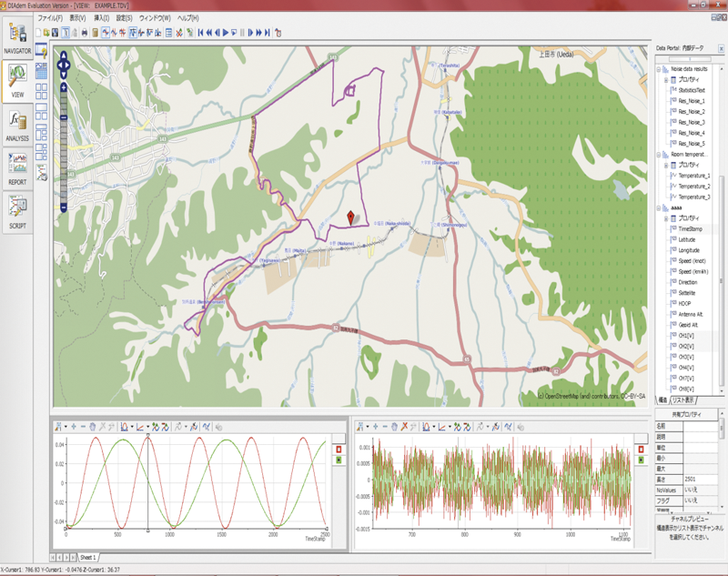728x576 pixels.
Task: Select the Latitude channel
Action: click(x=687, y=239)
